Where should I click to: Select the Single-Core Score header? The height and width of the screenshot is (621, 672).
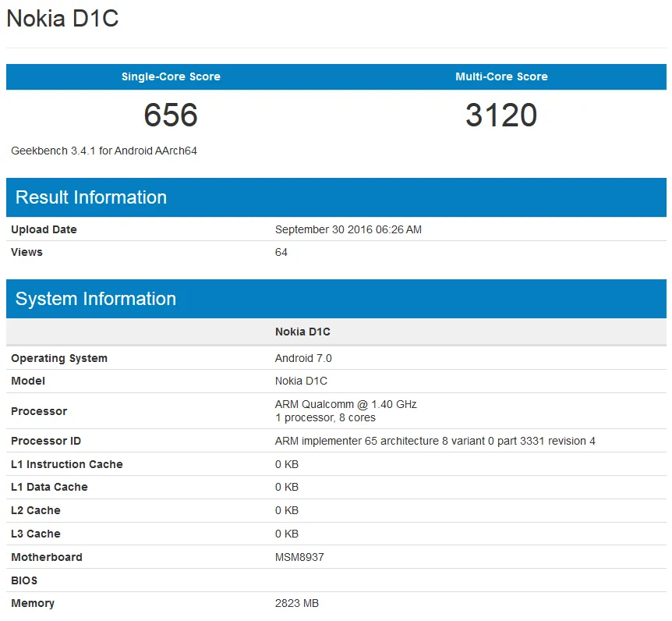click(x=170, y=76)
